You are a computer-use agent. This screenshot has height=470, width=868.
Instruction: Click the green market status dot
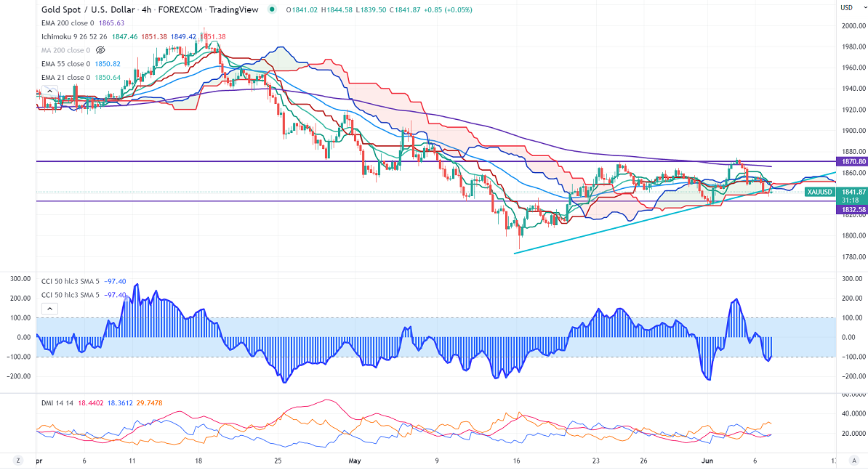click(x=271, y=9)
